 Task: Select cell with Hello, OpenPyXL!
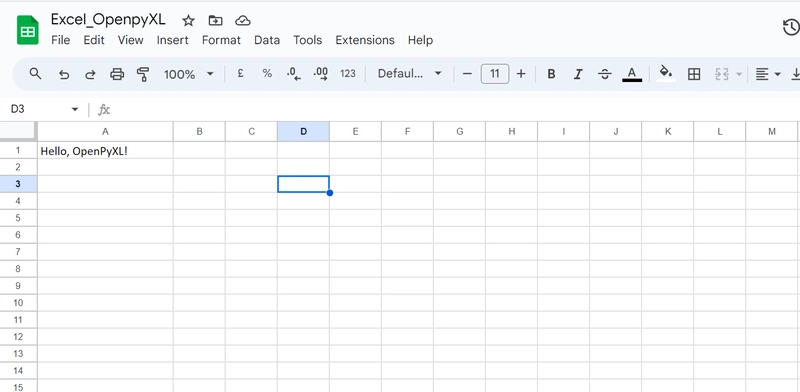coord(105,151)
